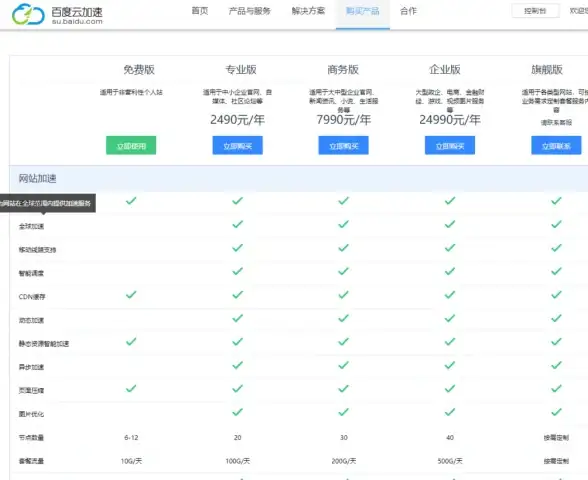Open the 首页 navigation tab
The width and height of the screenshot is (588, 480).
click(200, 11)
